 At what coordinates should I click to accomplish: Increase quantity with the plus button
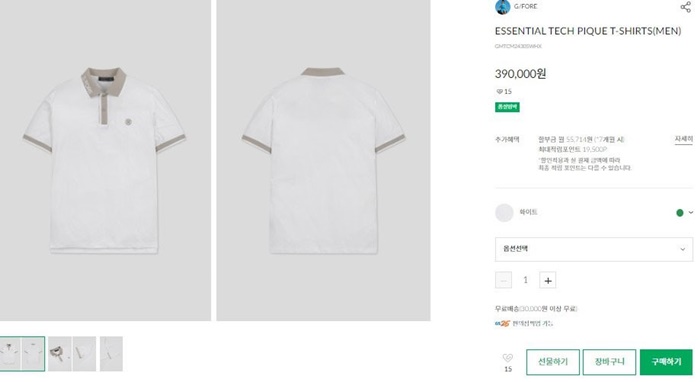[x=548, y=280]
